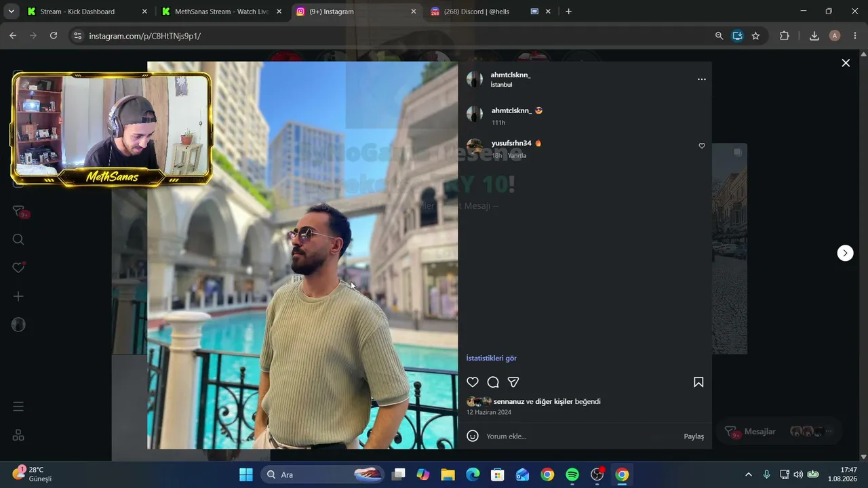View site information icon in address bar

click(77, 36)
